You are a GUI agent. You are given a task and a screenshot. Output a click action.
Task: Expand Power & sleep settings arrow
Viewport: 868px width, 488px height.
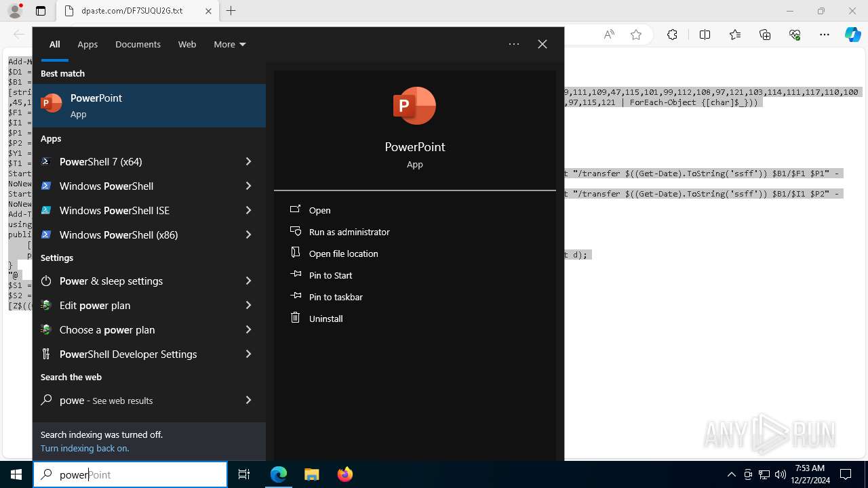(248, 281)
